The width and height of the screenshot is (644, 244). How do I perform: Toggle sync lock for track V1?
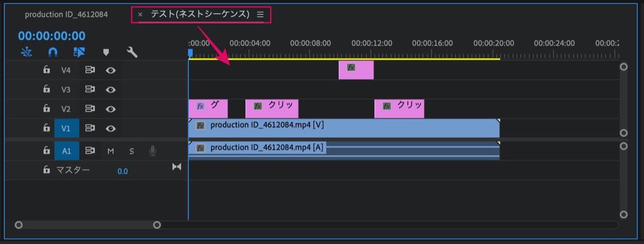tap(90, 128)
